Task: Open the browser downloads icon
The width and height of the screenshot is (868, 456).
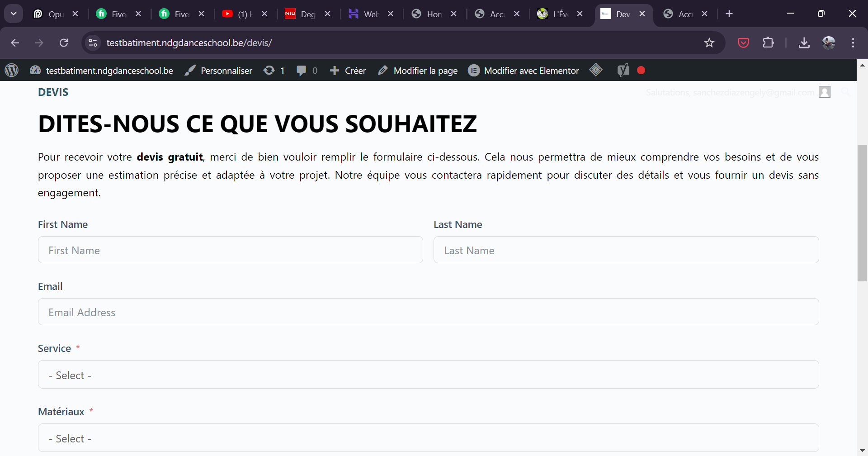Action: tap(804, 43)
